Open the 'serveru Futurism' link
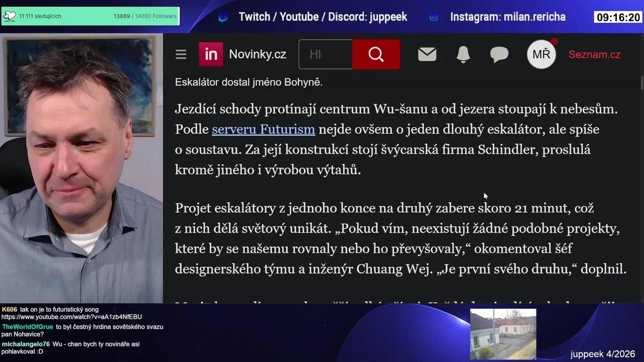The height and width of the screenshot is (362, 644). pos(264,129)
